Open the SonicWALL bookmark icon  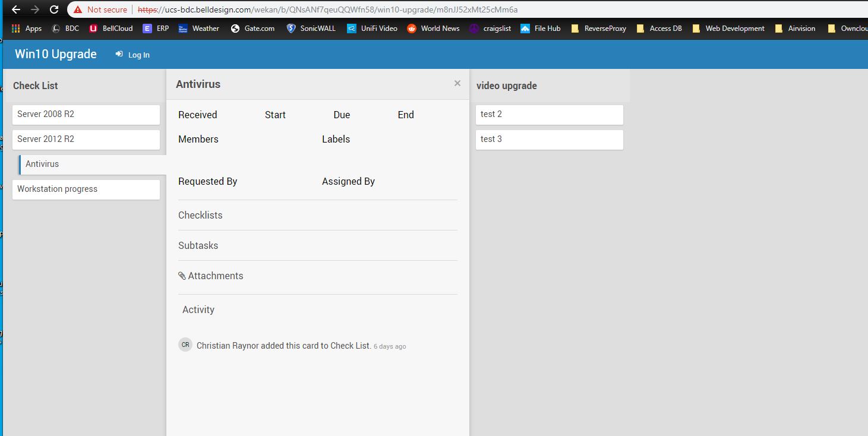tap(291, 28)
